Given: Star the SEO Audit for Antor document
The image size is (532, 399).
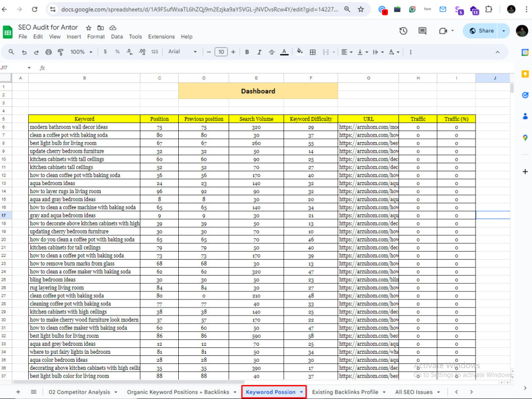Looking at the screenshot, I should [x=88, y=28].
